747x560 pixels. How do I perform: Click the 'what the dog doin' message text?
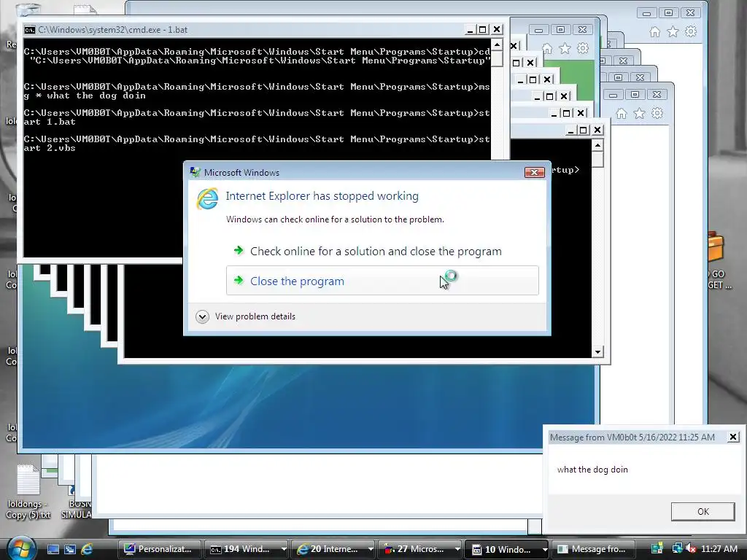[x=592, y=470]
